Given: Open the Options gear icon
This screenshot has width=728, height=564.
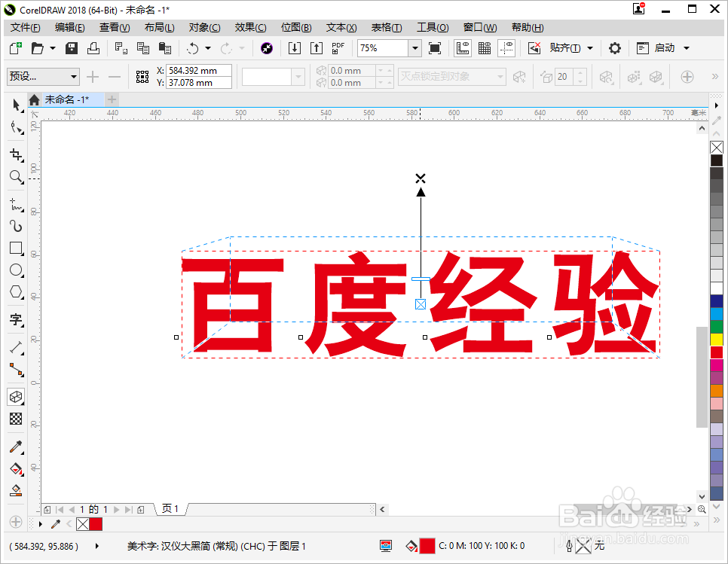Looking at the screenshot, I should point(615,48).
